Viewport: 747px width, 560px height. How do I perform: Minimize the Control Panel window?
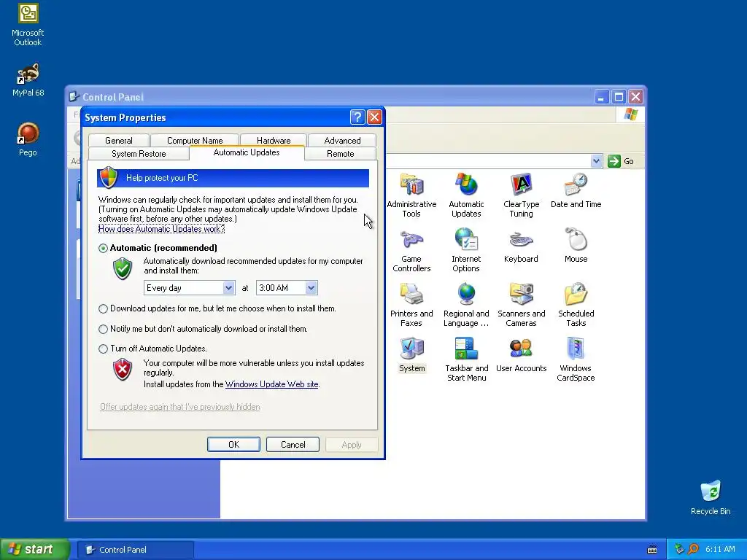coord(602,97)
